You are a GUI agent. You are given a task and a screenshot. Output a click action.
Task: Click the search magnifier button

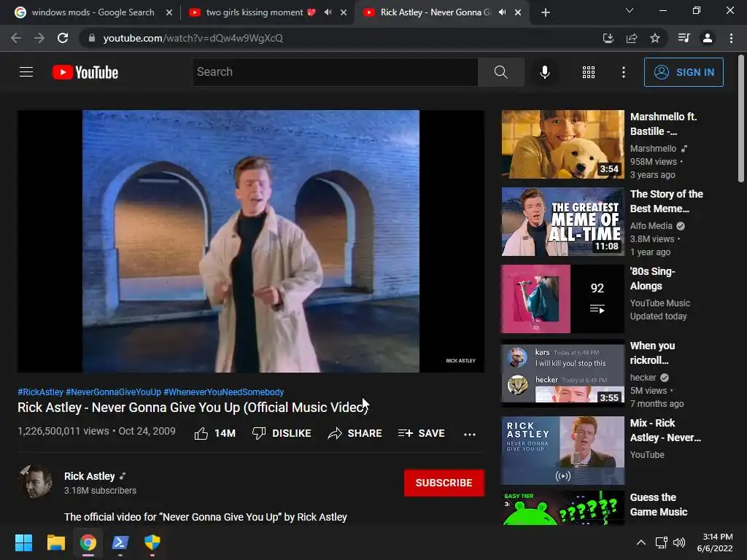(x=500, y=72)
